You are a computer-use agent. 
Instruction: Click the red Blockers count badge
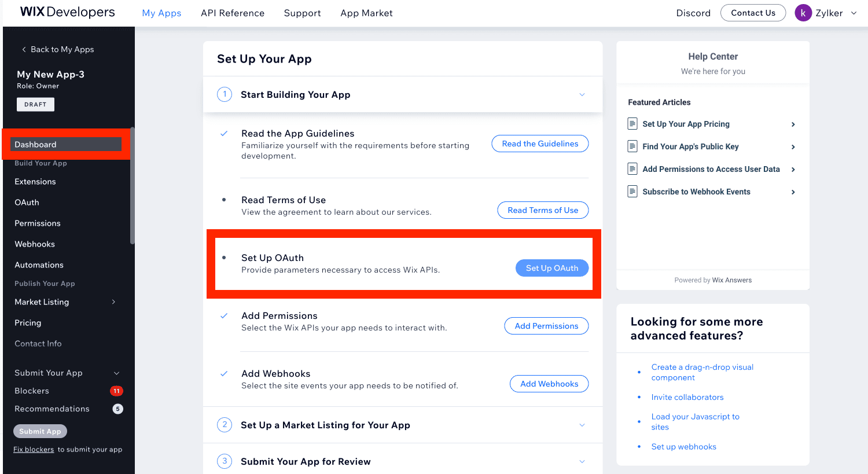click(x=116, y=391)
